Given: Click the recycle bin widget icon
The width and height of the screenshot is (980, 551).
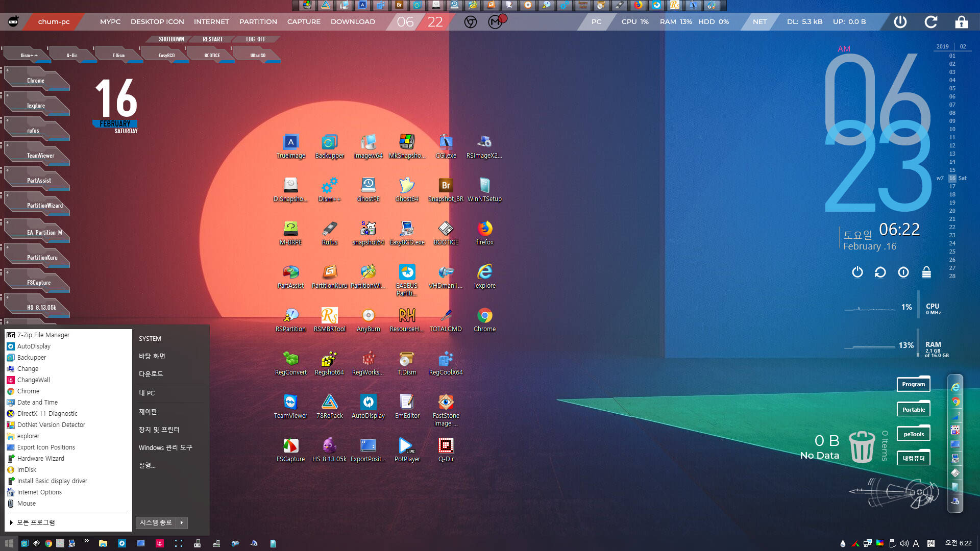Looking at the screenshot, I should point(862,446).
